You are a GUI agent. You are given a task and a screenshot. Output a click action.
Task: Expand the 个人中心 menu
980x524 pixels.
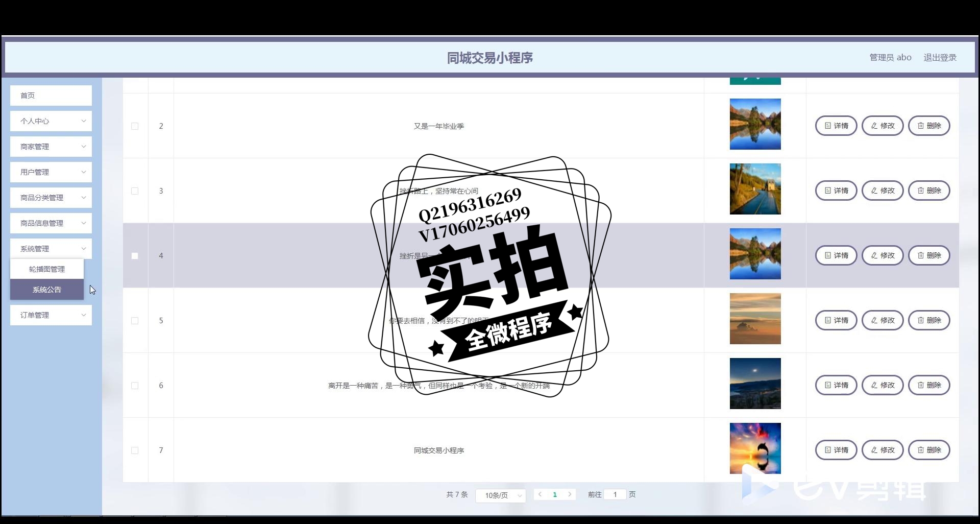pos(51,121)
